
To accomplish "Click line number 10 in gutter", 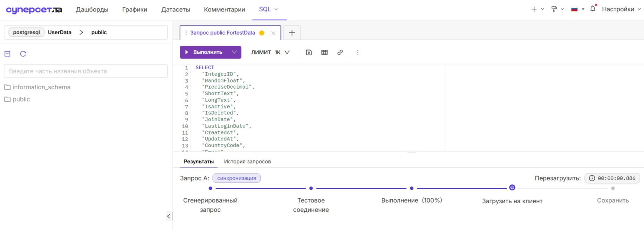I will point(185,126).
